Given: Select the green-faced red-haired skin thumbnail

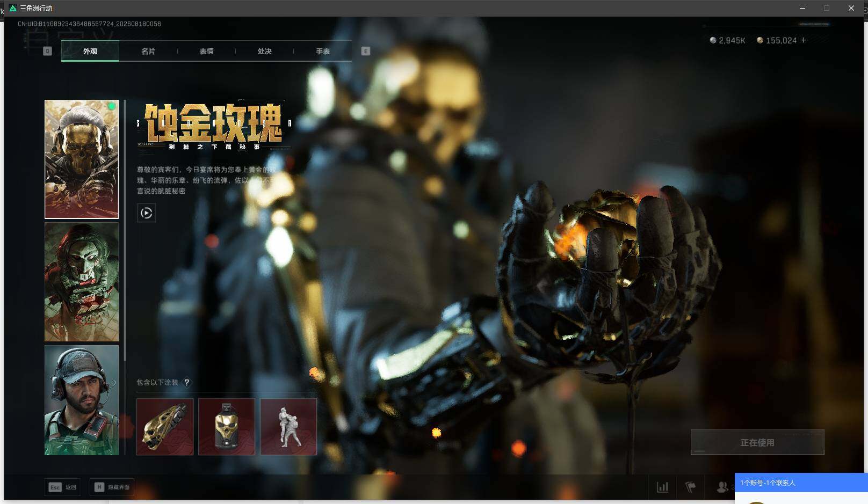Looking at the screenshot, I should click(x=82, y=282).
